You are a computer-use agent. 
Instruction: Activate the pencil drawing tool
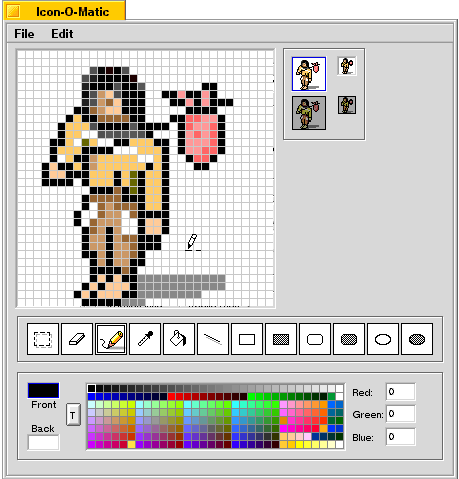pos(111,339)
